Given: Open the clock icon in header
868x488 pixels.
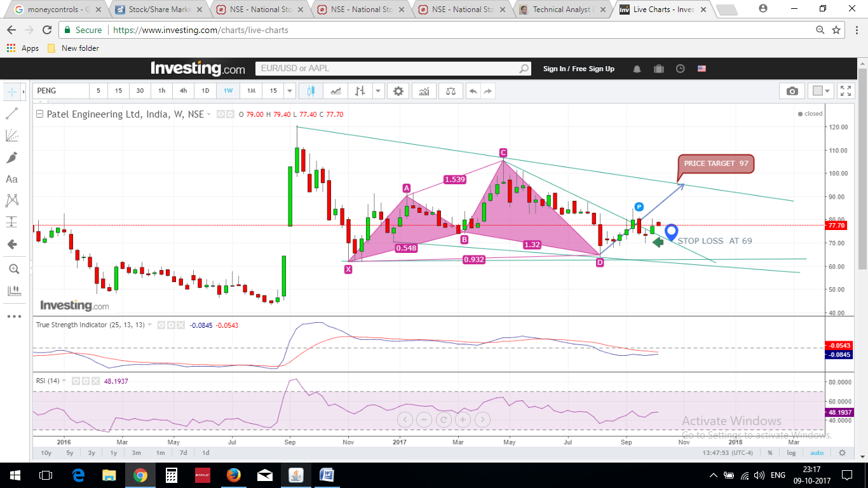Looking at the screenshot, I should 681,69.
